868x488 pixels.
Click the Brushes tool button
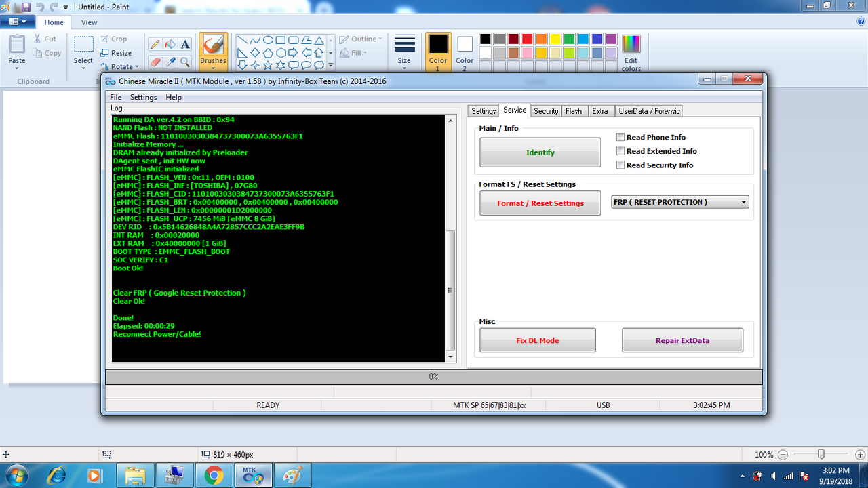coord(213,50)
